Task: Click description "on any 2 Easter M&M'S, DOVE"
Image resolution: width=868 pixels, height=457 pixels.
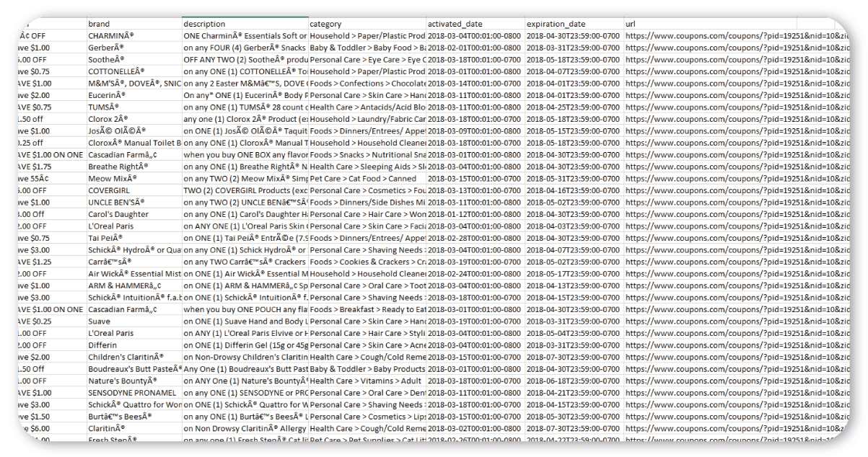Action: pos(245,84)
